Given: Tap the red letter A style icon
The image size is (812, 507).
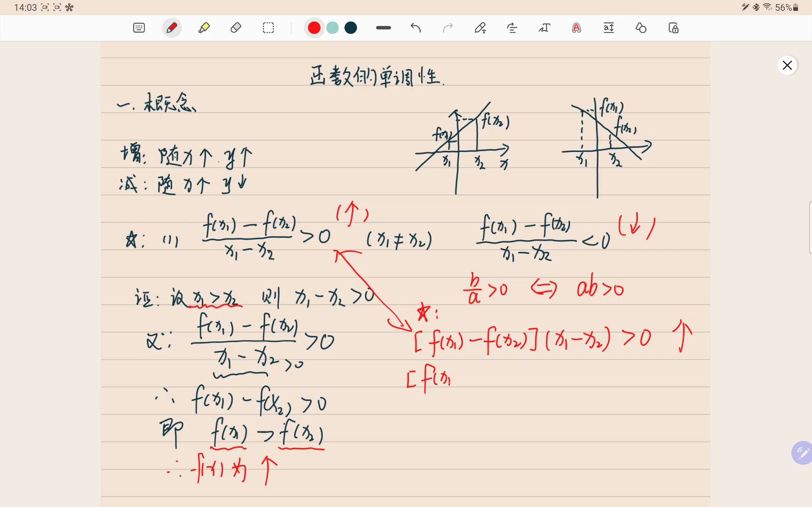Looking at the screenshot, I should (x=576, y=28).
